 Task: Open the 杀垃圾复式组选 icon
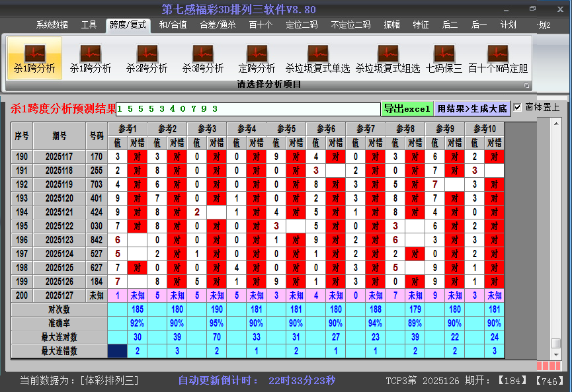(388, 58)
